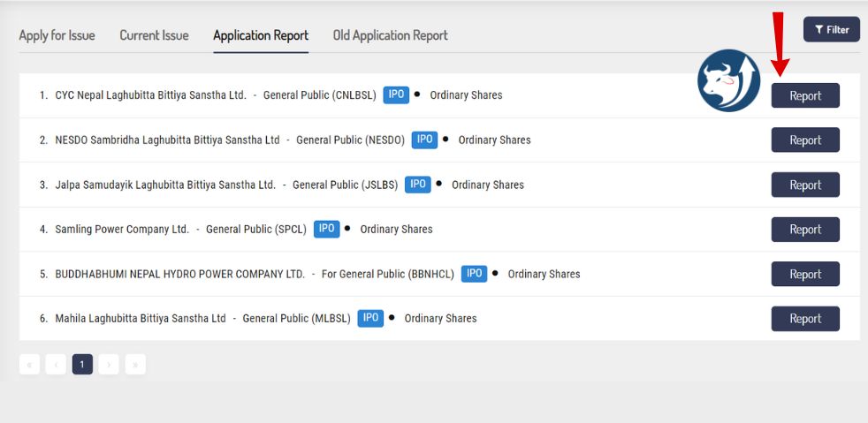The image size is (868, 423).
Task: Click Ordinary Shares in Samling Power row
Action: 396,229
